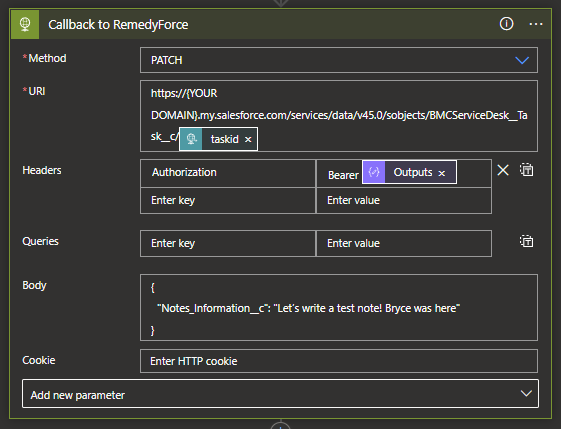
Task: Remove the taskid token from URI
Action: pyautogui.click(x=248, y=140)
